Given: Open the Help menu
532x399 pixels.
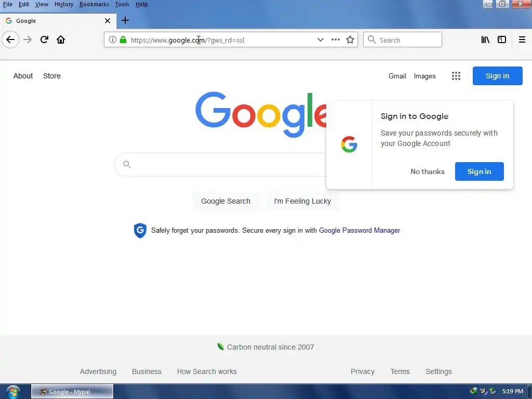Looking at the screenshot, I should pyautogui.click(x=141, y=4).
